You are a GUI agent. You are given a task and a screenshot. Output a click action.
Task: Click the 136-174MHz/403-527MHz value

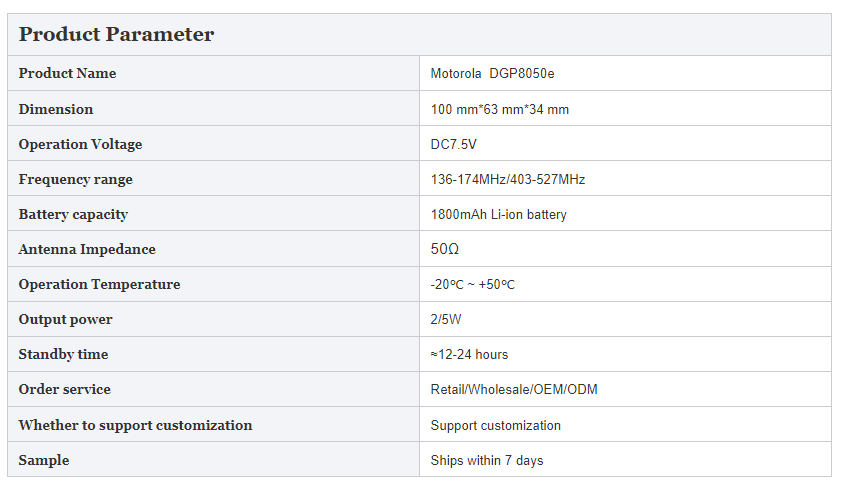pyautogui.click(x=508, y=179)
